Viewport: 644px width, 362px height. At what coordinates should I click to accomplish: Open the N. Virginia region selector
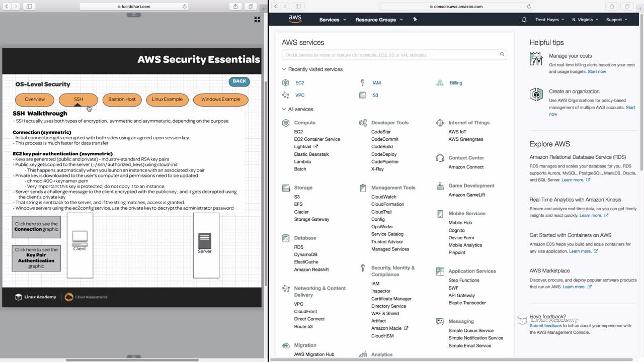pos(585,20)
